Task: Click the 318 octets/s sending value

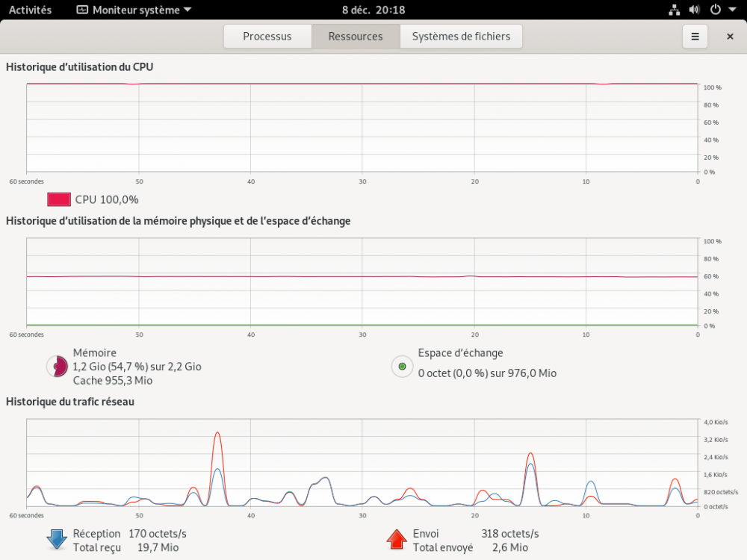Action: tap(510, 534)
